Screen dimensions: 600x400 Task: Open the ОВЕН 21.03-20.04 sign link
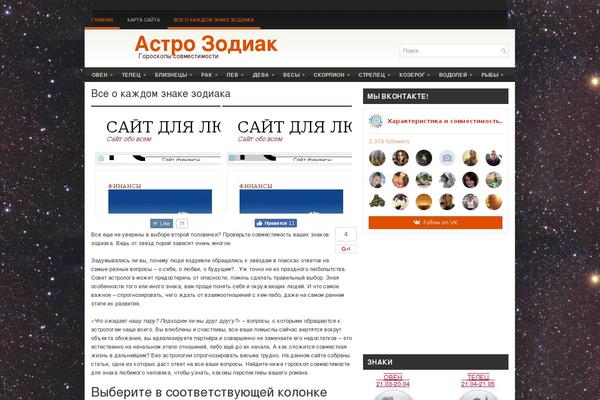[x=393, y=380]
